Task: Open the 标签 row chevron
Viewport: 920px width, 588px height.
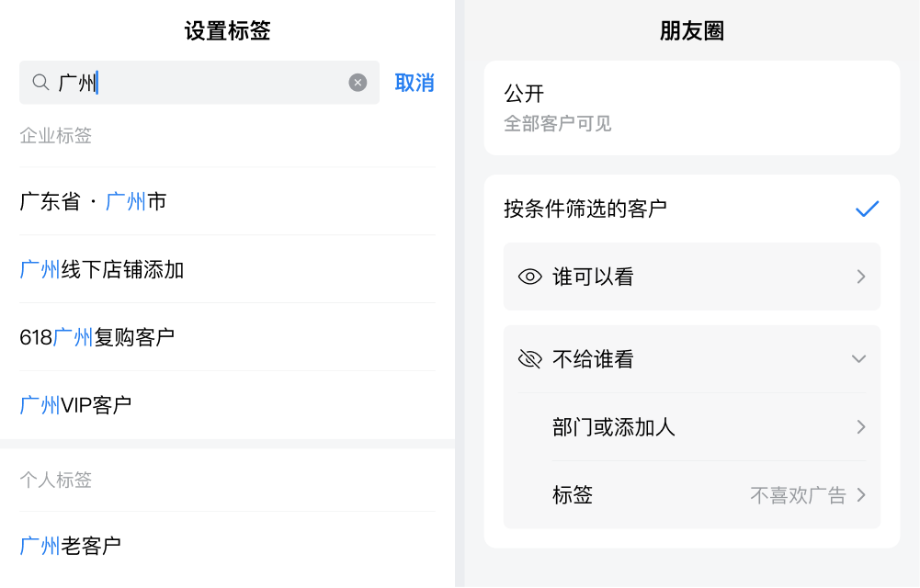Action: click(x=861, y=495)
